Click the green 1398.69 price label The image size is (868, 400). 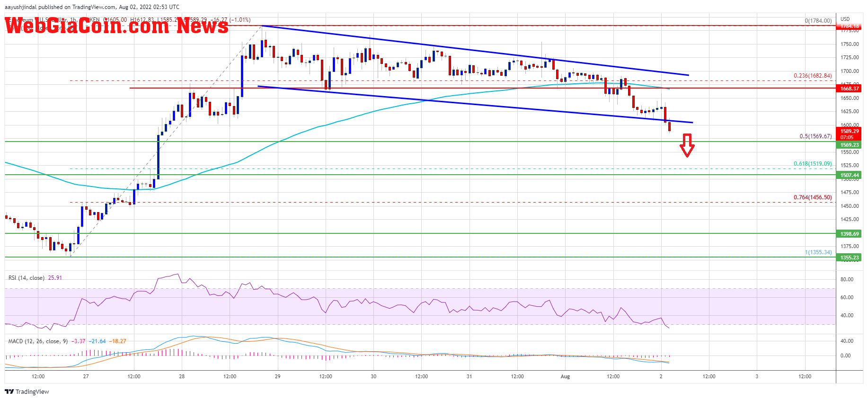coord(850,234)
